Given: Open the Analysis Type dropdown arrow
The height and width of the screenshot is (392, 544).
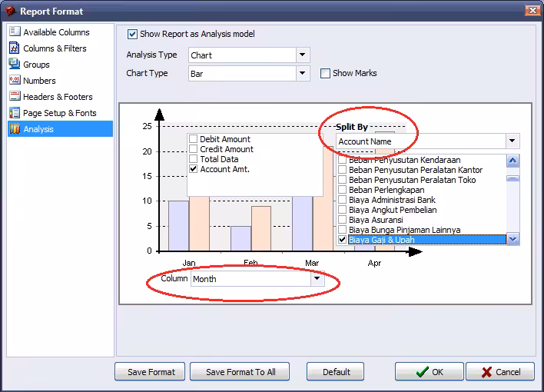Looking at the screenshot, I should click(303, 55).
